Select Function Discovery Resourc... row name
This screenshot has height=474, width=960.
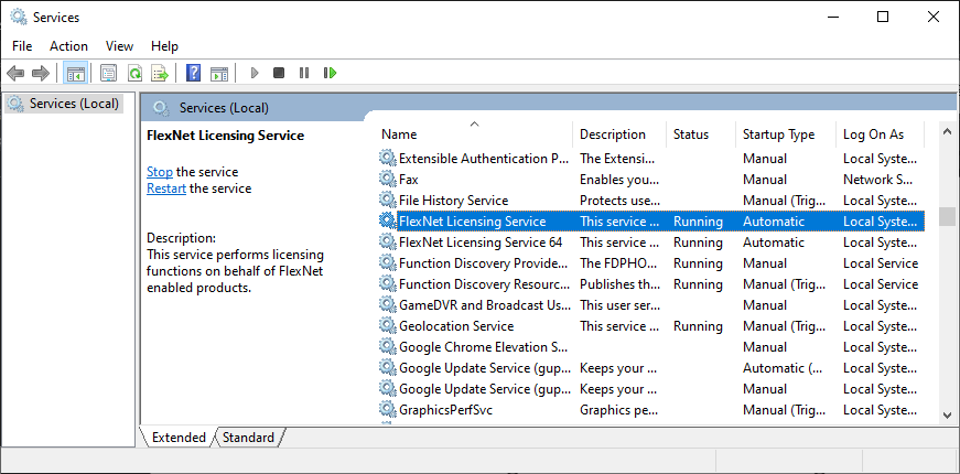(x=485, y=284)
